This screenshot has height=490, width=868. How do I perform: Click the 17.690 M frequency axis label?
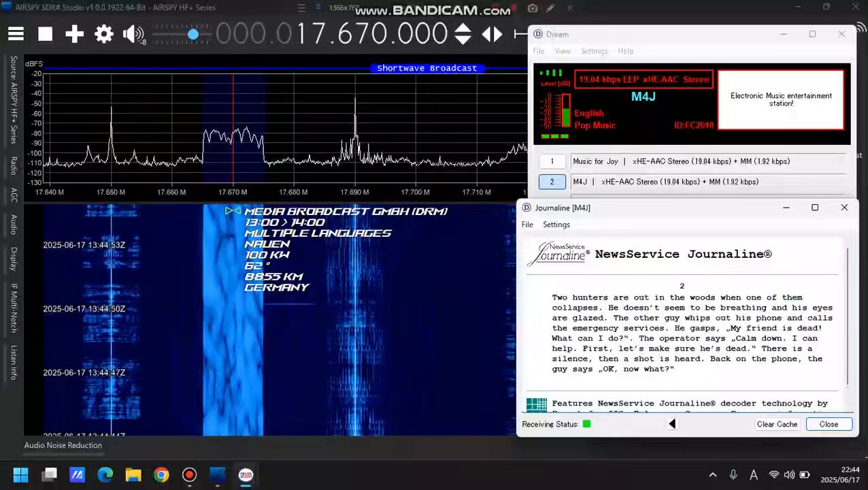(354, 192)
